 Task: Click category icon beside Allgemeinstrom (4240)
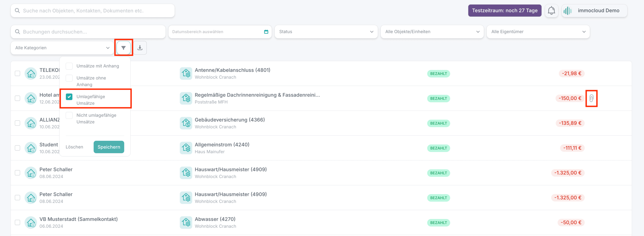pyautogui.click(x=186, y=148)
